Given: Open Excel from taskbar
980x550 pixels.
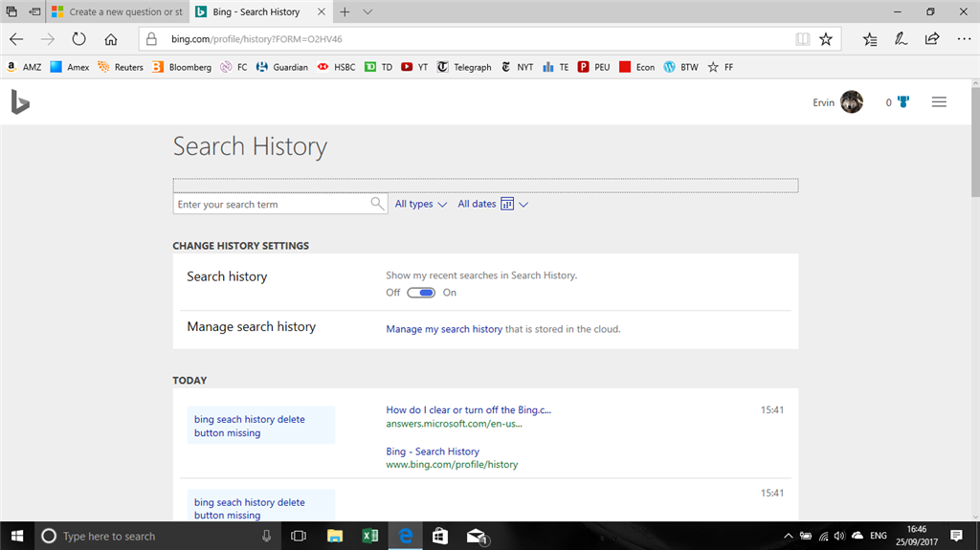Looking at the screenshot, I should (x=370, y=536).
